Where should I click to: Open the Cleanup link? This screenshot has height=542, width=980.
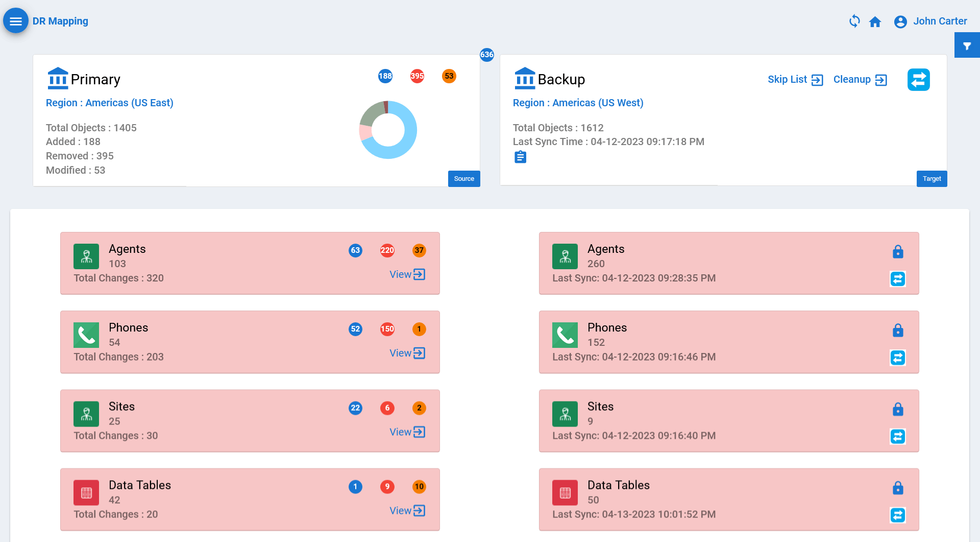click(x=860, y=80)
